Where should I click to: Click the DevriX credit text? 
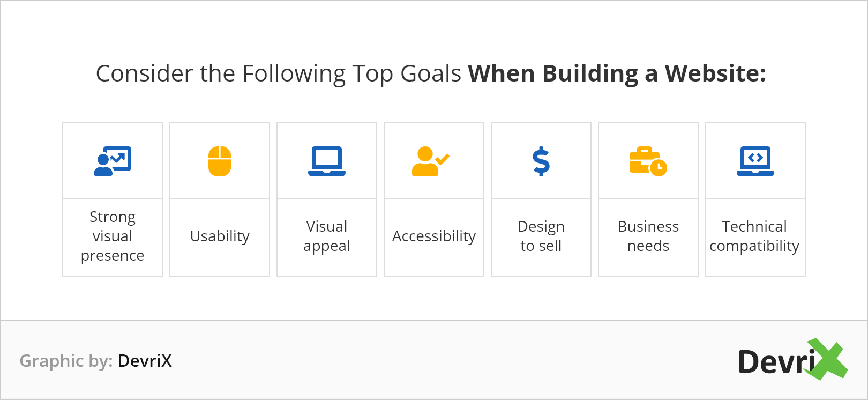pos(145,361)
